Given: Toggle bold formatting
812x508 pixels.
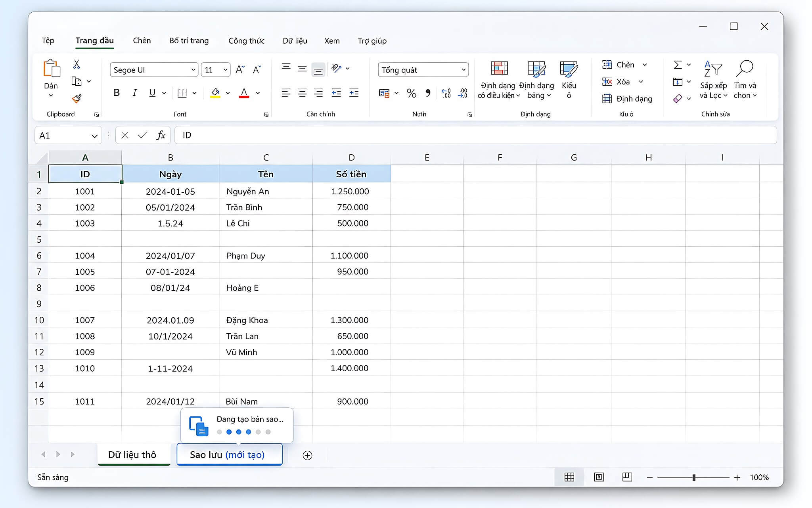Looking at the screenshot, I should [117, 93].
